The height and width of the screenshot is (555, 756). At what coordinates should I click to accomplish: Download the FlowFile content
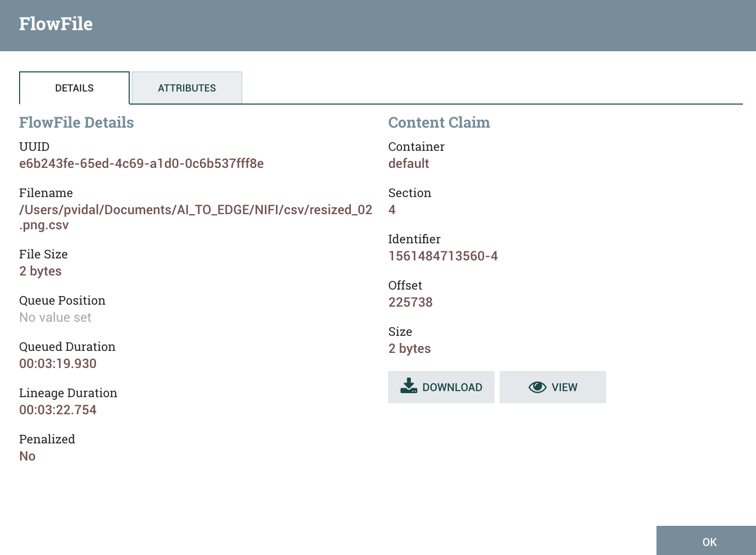tap(441, 387)
